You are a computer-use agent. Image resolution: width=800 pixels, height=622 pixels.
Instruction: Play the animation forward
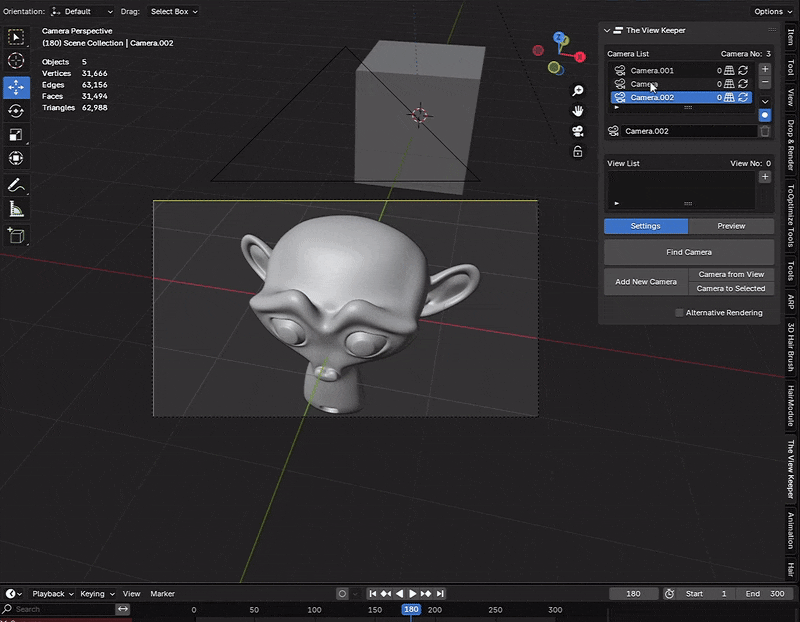413,593
